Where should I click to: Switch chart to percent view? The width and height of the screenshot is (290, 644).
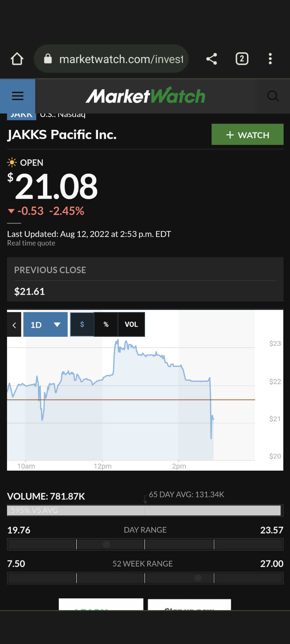106,324
